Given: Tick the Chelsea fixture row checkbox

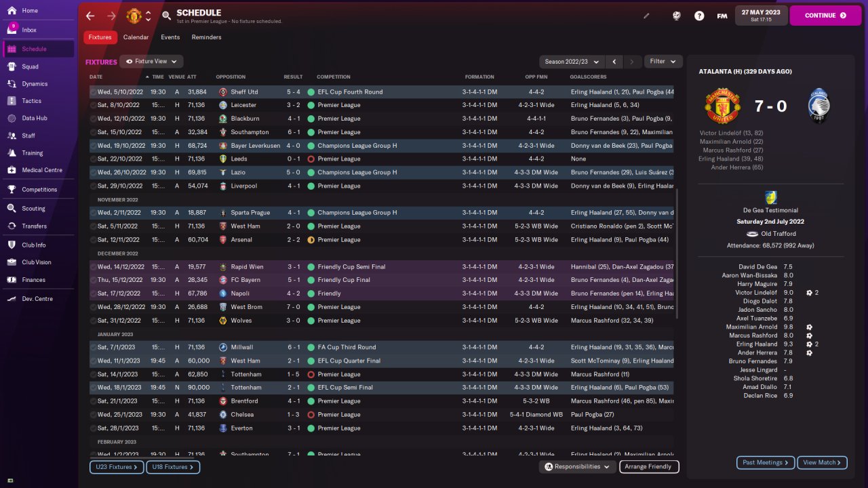Looking at the screenshot, I should tap(93, 415).
